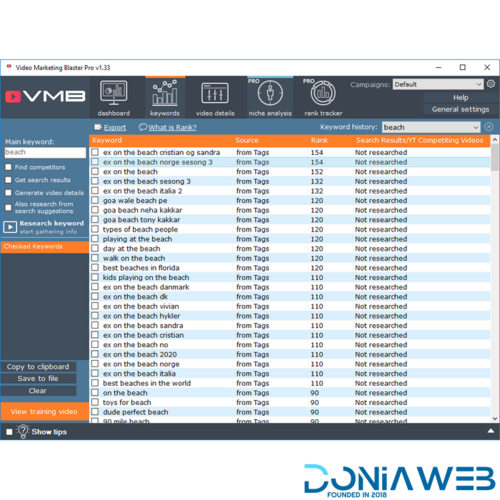Select 'ex on the beach norge sesong 3' text
This screenshot has height=500, width=500.
[x=158, y=162]
